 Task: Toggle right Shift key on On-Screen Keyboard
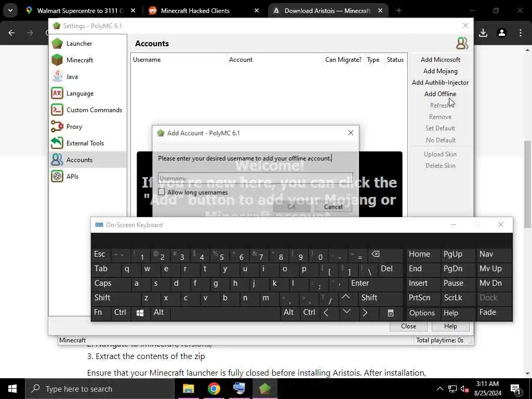click(x=380, y=298)
